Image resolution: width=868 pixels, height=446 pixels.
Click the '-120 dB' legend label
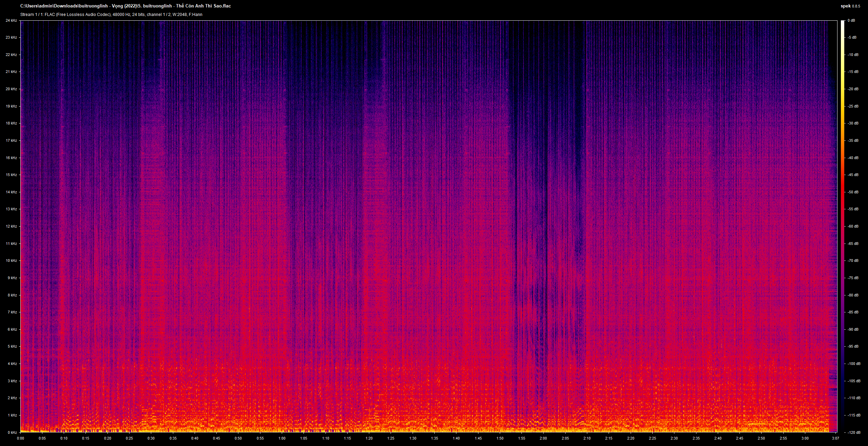pos(854,432)
